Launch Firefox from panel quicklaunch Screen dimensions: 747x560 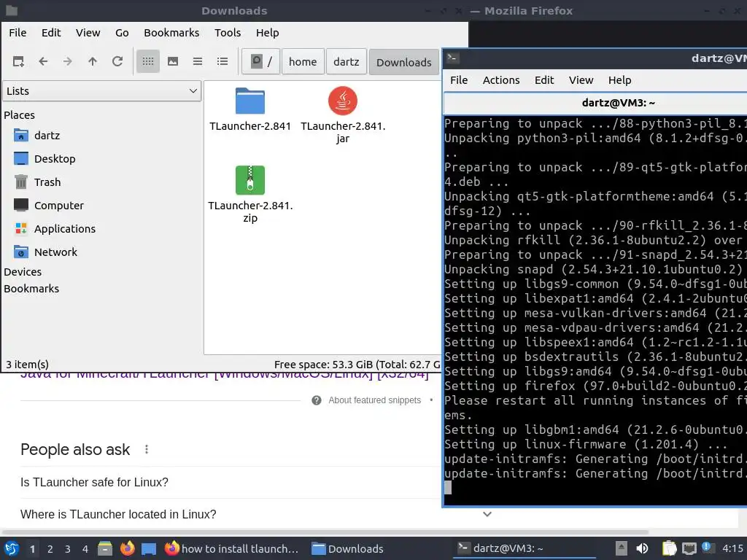[127, 548]
